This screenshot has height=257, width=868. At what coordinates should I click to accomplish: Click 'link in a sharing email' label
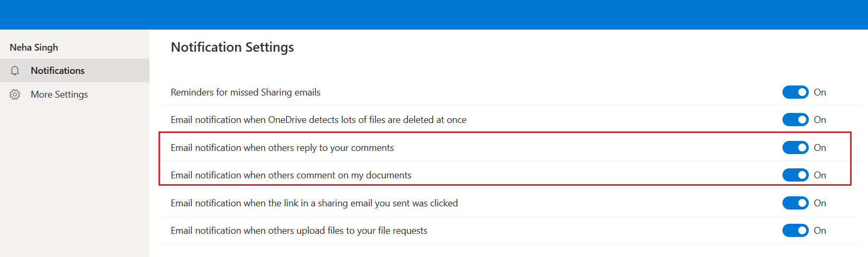pos(329,203)
